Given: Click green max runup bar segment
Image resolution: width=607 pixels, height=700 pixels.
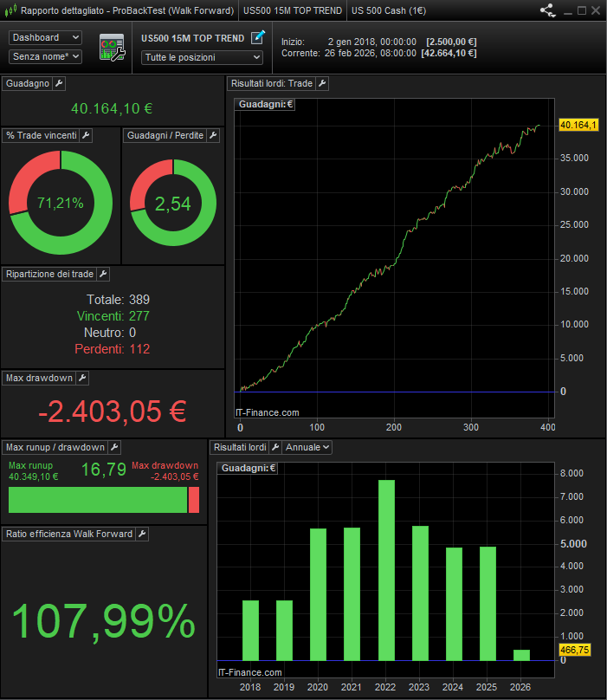Looking at the screenshot, I should coord(97,500).
